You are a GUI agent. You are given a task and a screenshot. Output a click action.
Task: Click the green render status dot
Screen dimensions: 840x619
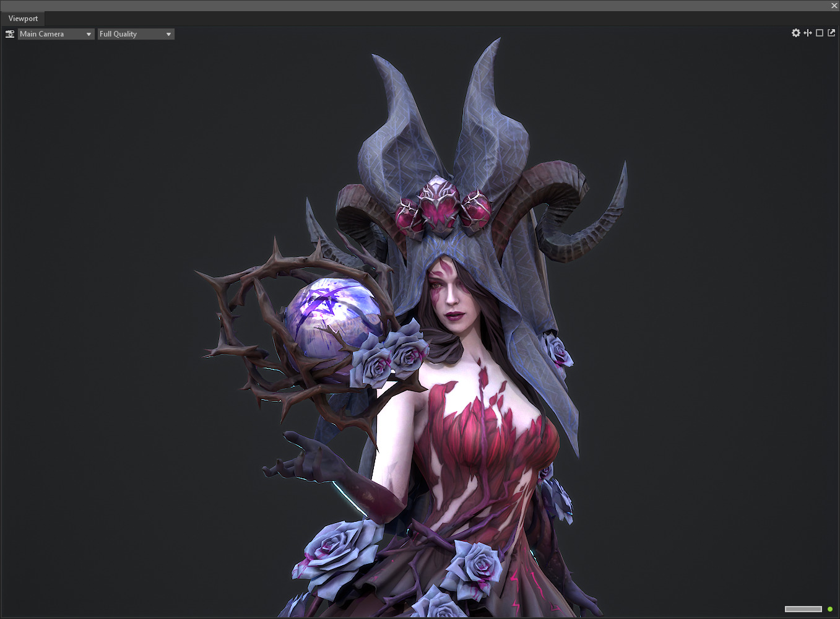click(x=830, y=609)
